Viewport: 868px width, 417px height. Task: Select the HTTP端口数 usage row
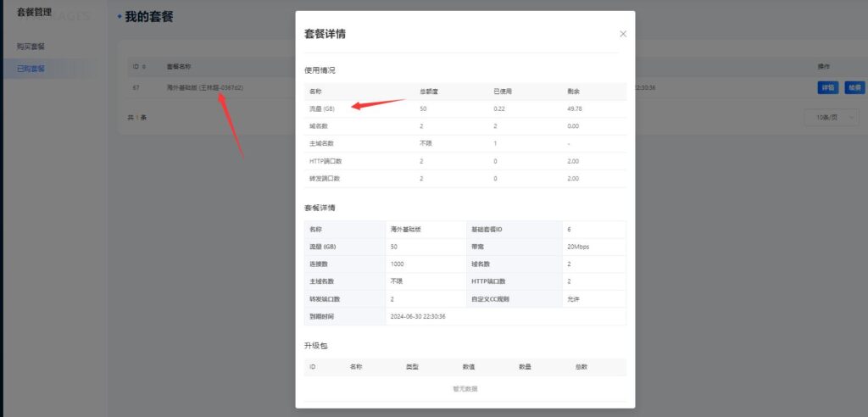(325, 161)
